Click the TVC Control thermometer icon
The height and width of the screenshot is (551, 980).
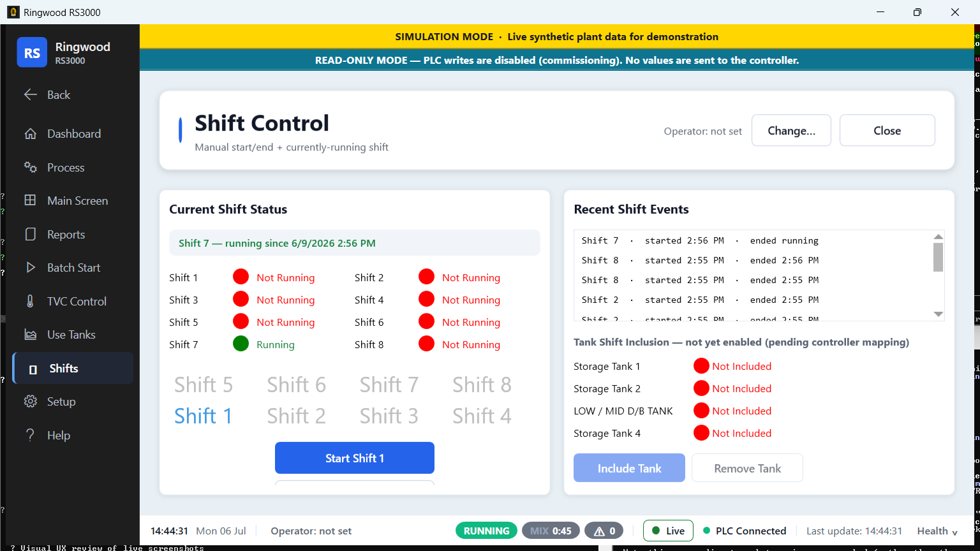(30, 301)
